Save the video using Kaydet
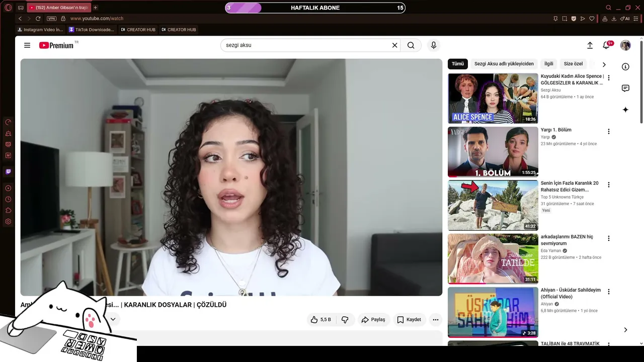 click(x=409, y=320)
